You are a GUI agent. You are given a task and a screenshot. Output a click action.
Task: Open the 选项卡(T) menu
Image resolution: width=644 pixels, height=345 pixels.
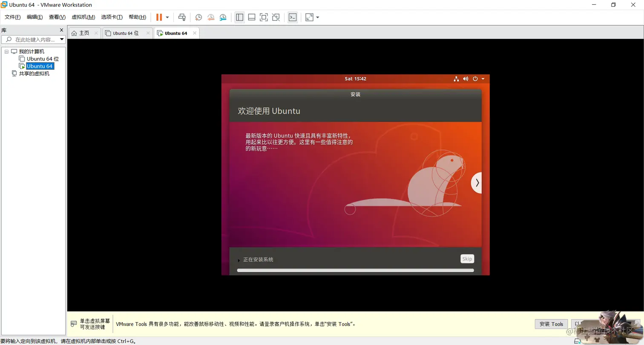click(112, 17)
